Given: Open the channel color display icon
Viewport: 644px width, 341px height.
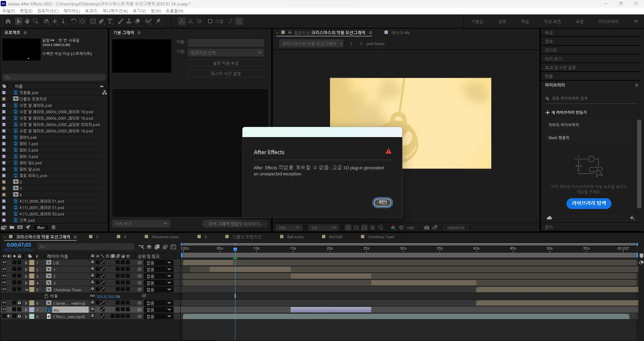Looking at the screenshot, I should [393, 227].
